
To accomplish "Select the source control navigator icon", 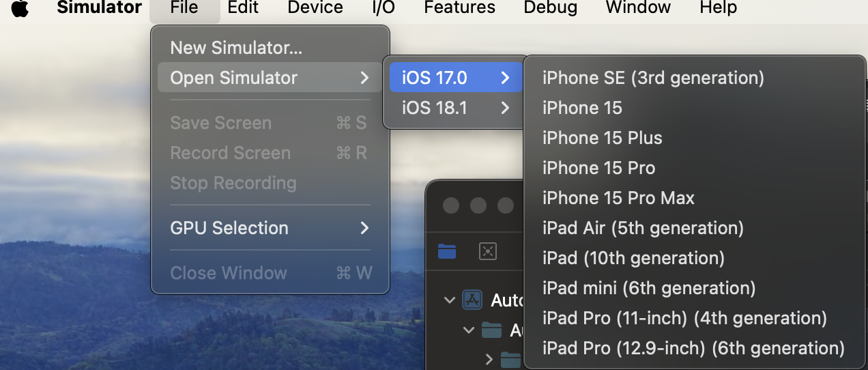I will pos(488,251).
